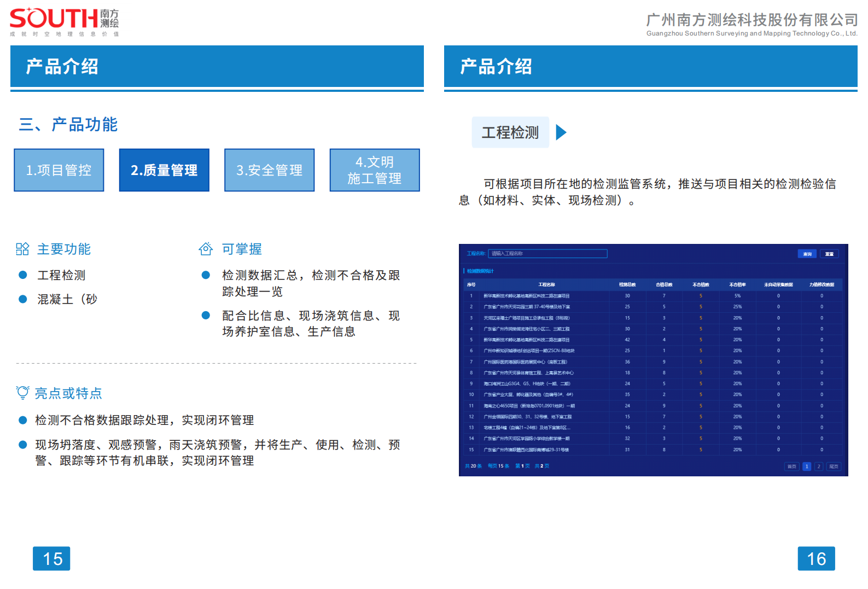Click the 可掌握 section heading text

coord(242,249)
